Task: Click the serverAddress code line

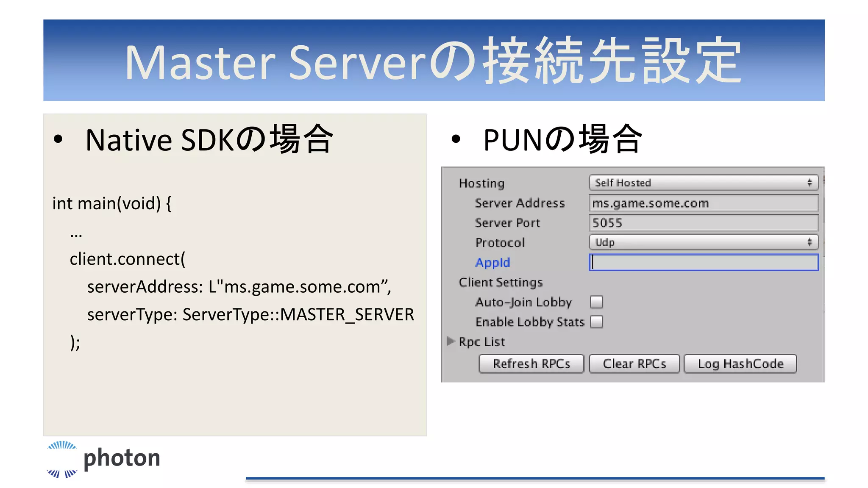Action: coord(239,287)
